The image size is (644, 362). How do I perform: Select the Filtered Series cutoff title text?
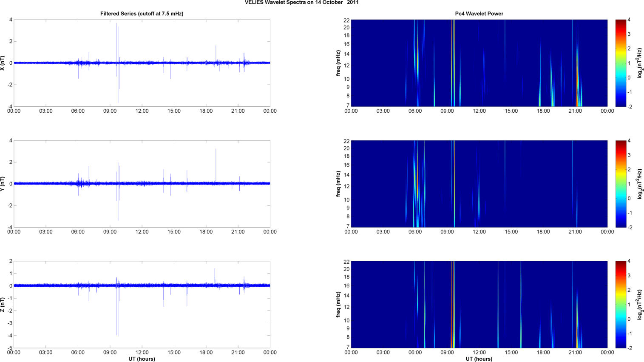click(142, 14)
